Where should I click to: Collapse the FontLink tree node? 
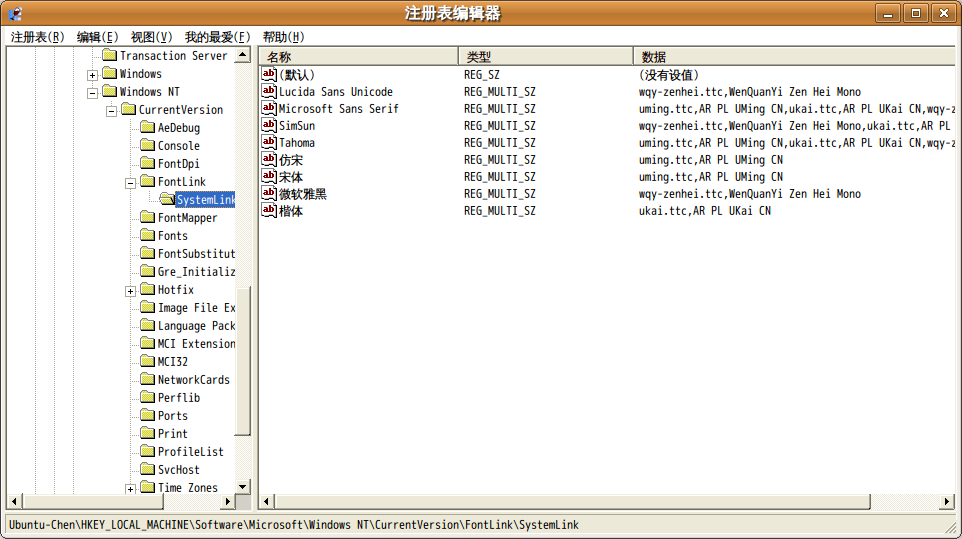coord(130,183)
